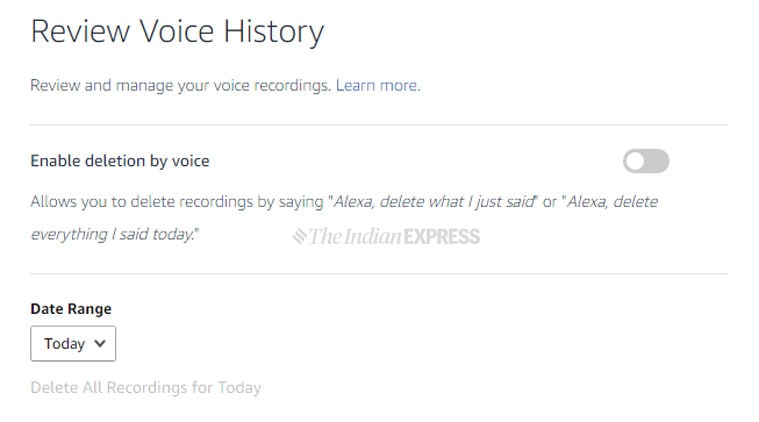
Task: Open the Date Range Today dropdown
Action: pos(73,344)
